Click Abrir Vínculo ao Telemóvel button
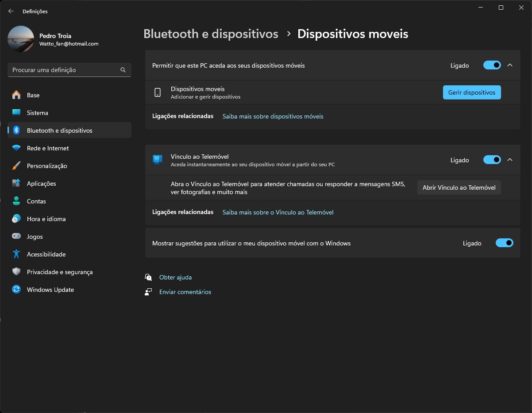 coord(459,187)
